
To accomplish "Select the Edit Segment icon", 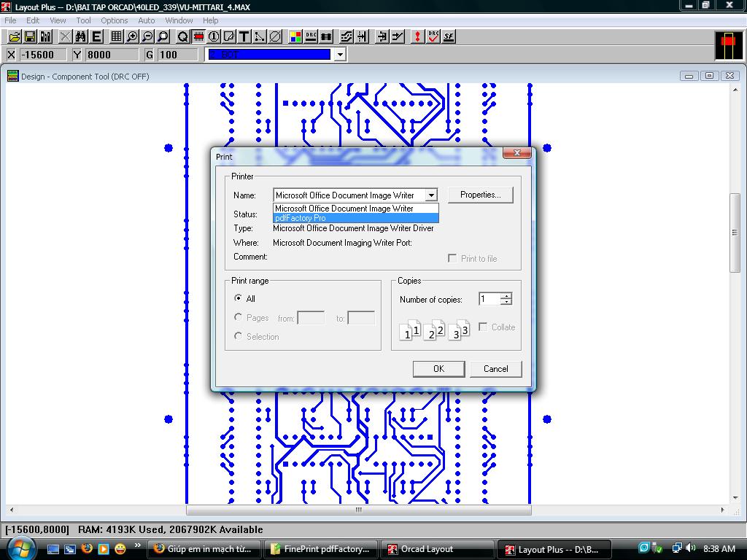I will coord(382,36).
